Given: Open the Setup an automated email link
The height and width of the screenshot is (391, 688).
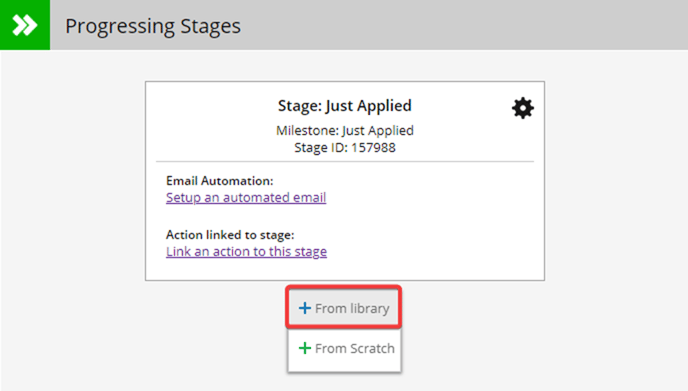Looking at the screenshot, I should click(246, 197).
